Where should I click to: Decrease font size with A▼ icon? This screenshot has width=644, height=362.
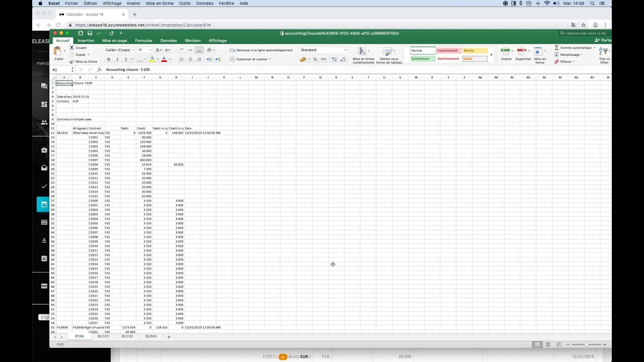(x=167, y=50)
